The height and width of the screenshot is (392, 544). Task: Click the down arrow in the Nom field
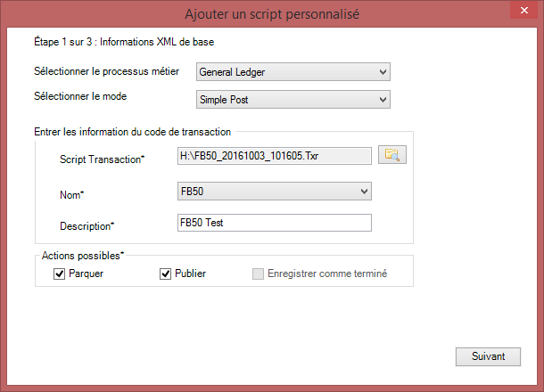point(364,192)
